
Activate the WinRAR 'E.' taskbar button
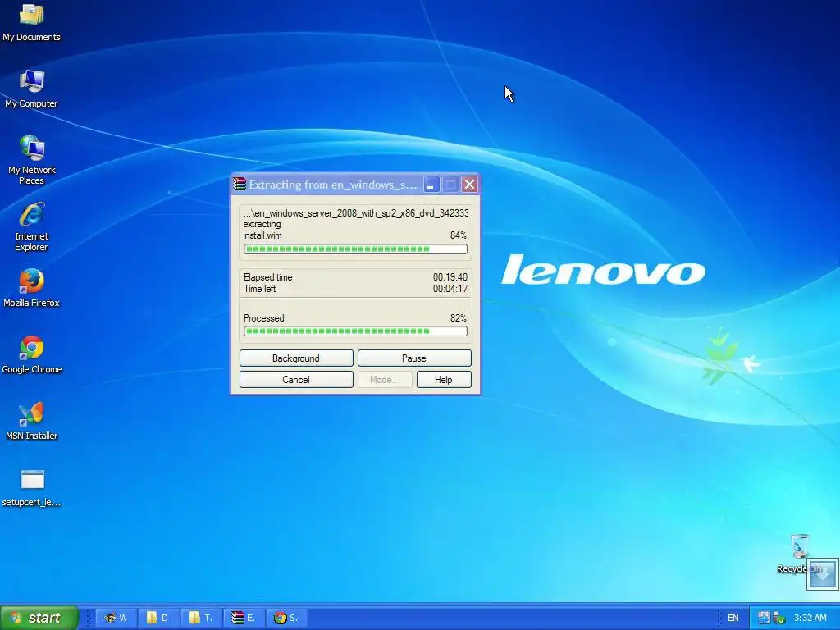(243, 618)
